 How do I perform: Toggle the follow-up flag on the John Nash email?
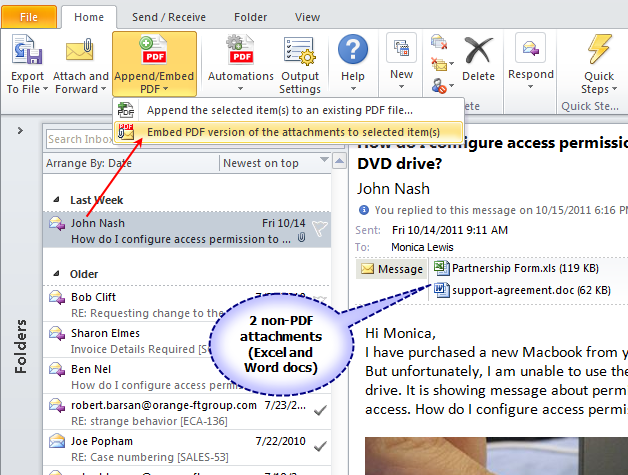pyautogui.click(x=320, y=229)
